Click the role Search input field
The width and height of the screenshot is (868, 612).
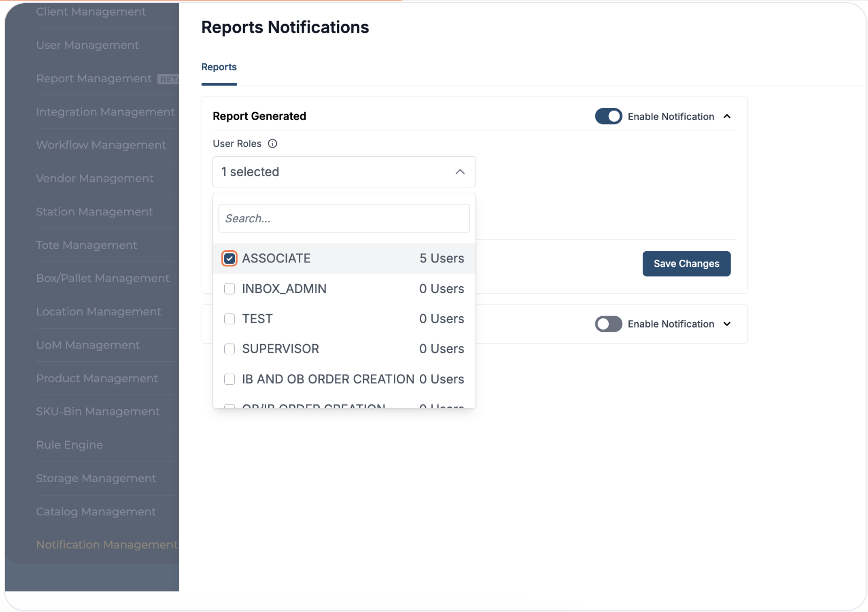tap(344, 218)
